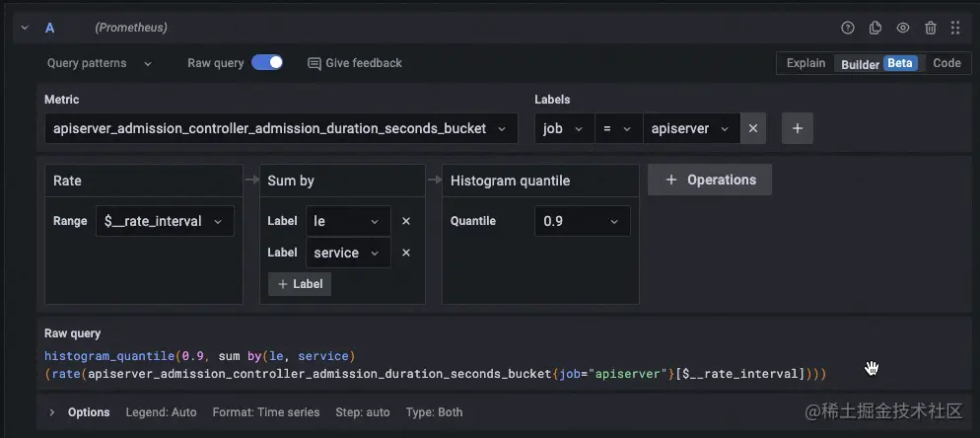The width and height of the screenshot is (980, 438).
Task: Click the Rate operation header
Action: [x=144, y=181]
